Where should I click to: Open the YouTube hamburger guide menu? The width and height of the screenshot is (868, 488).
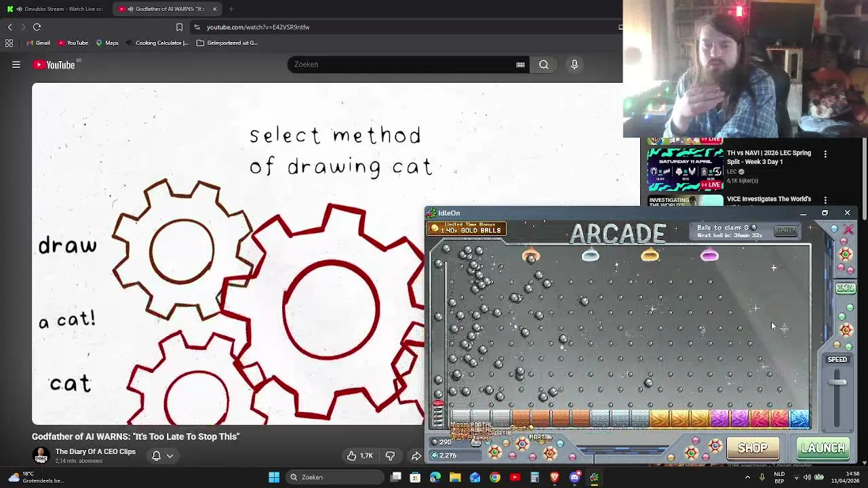tap(16, 64)
